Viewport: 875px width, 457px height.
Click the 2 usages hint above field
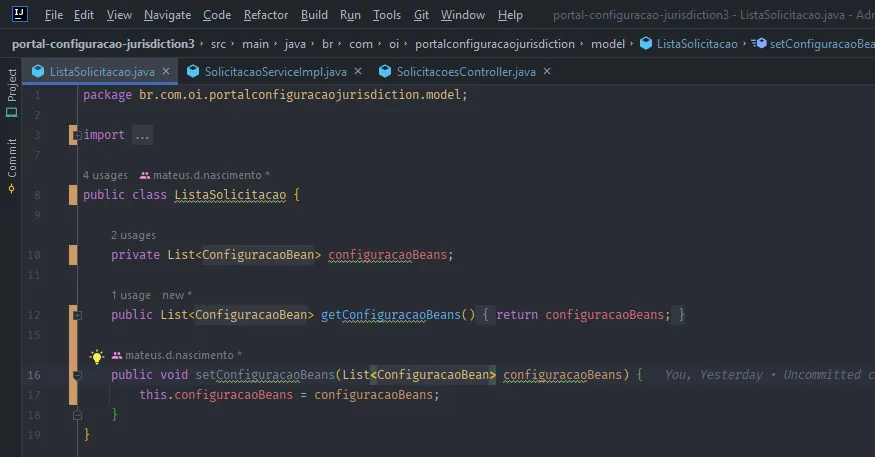(x=133, y=235)
